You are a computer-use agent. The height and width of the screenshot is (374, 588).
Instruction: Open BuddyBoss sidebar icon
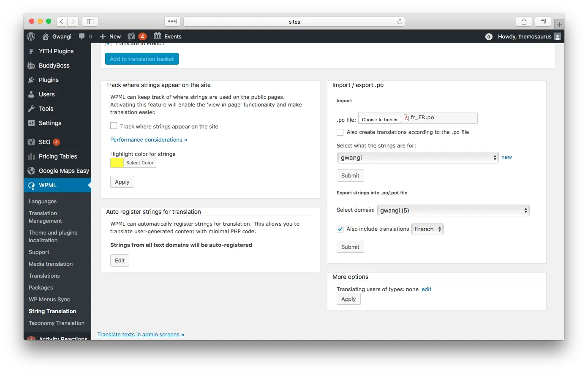31,66
